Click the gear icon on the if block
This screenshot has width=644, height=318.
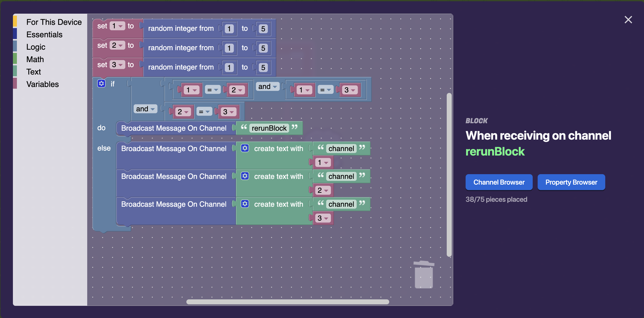pos(101,83)
